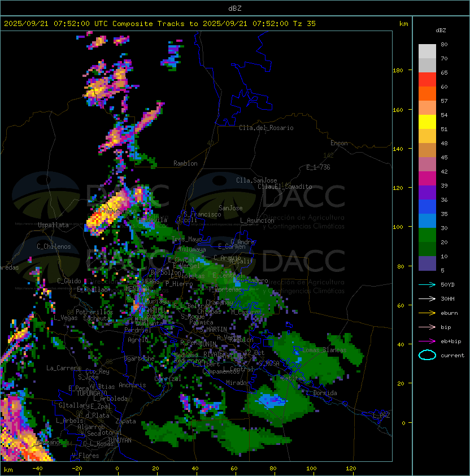Click the Clla.del_Rosario map label
Image resolution: width=470 pixels, height=476 pixels.
click(266, 128)
